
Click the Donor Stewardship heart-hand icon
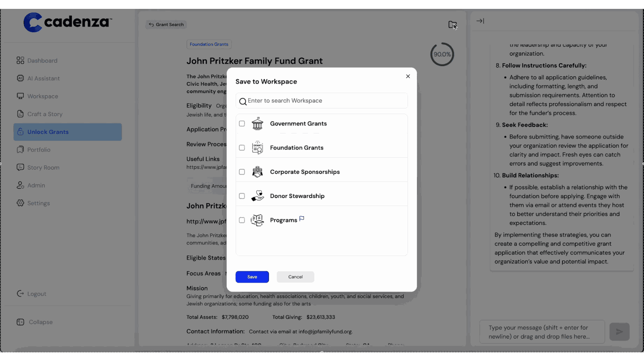(x=257, y=196)
